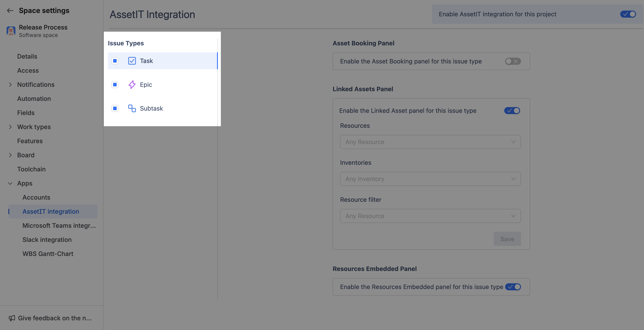This screenshot has height=330, width=644.
Task: Disable the Linked Asset panel toggle
Action: 512,111
